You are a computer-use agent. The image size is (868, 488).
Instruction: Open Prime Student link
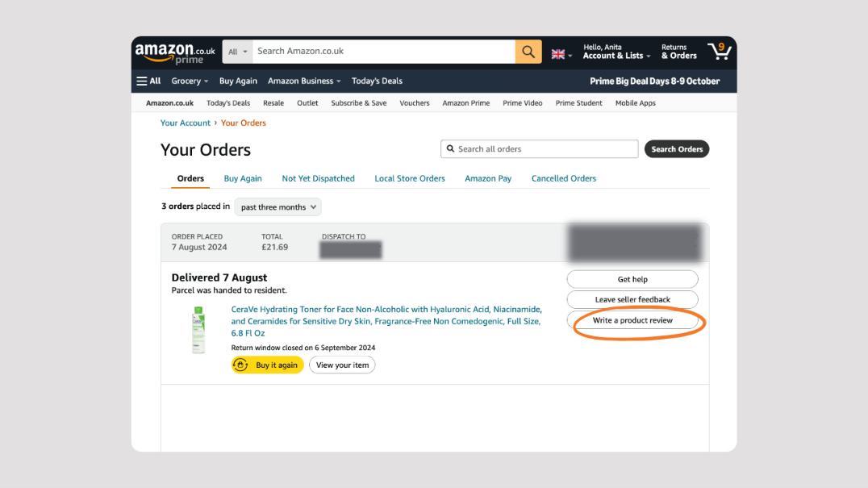coord(578,103)
